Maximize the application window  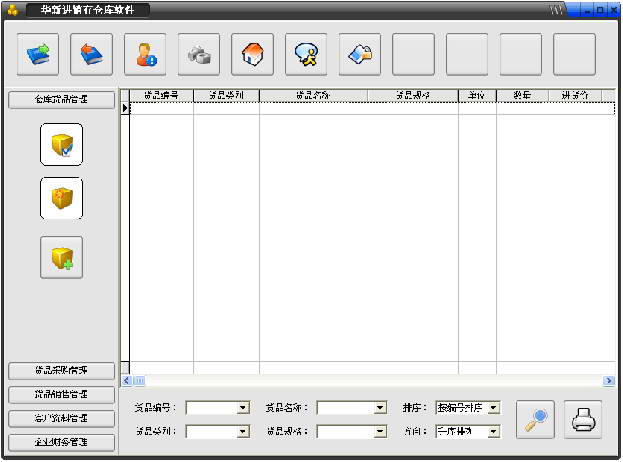point(600,11)
